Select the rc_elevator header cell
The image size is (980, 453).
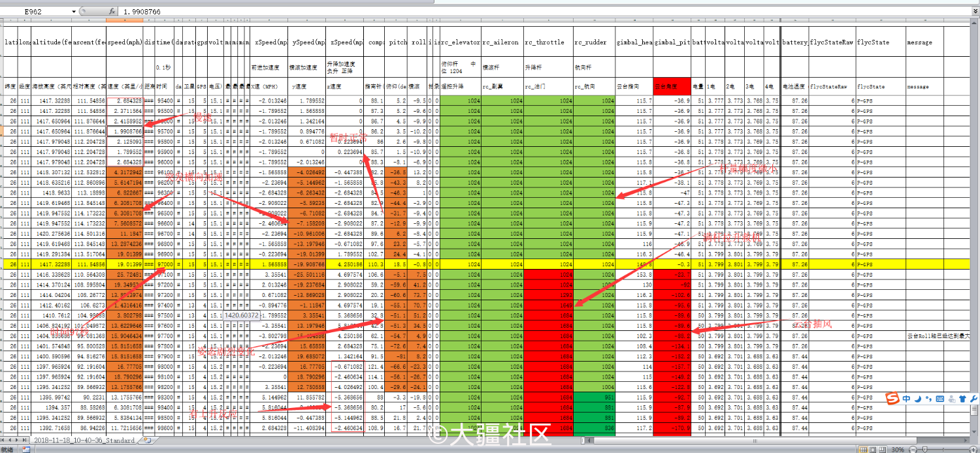click(x=461, y=42)
